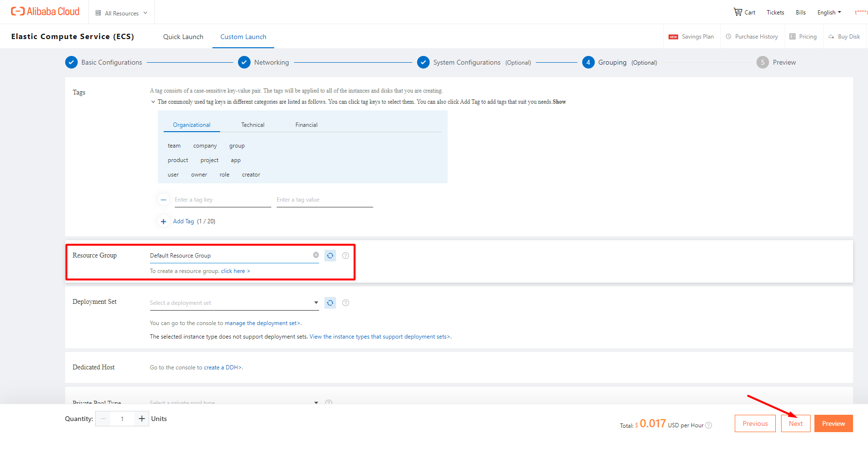
Task: Select the 'team' tag key
Action: (x=174, y=145)
